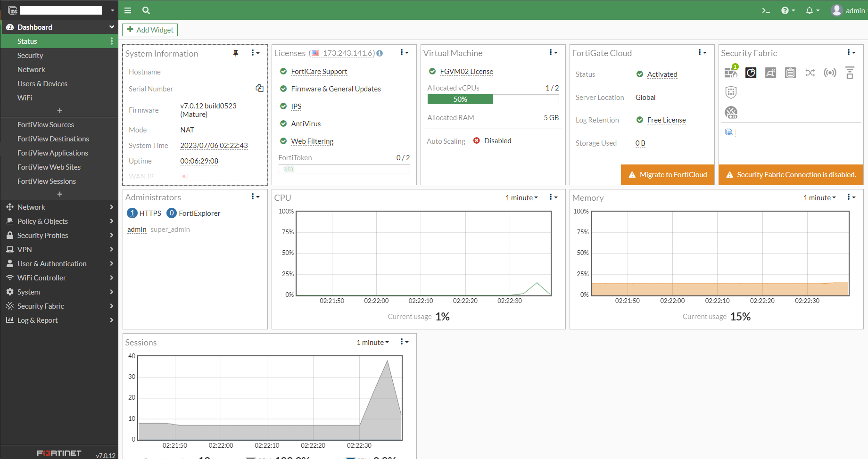Open the FortiCare Support license link
The image size is (868, 459).
319,72
